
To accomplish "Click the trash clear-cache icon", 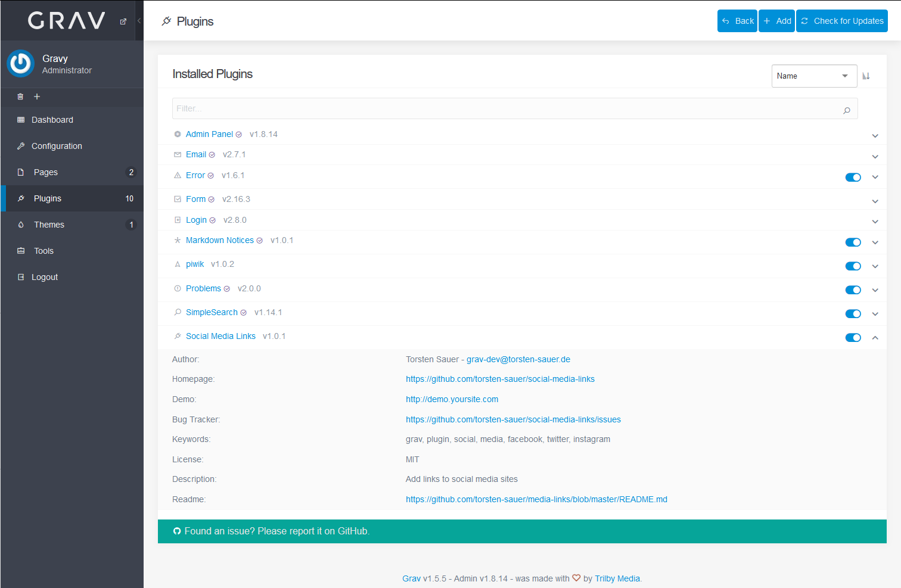I will 20,97.
